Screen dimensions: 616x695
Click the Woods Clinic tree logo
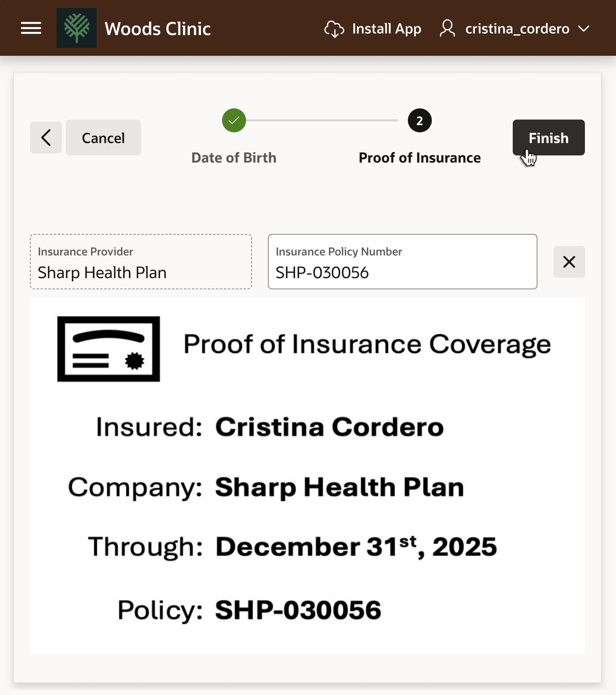77,28
